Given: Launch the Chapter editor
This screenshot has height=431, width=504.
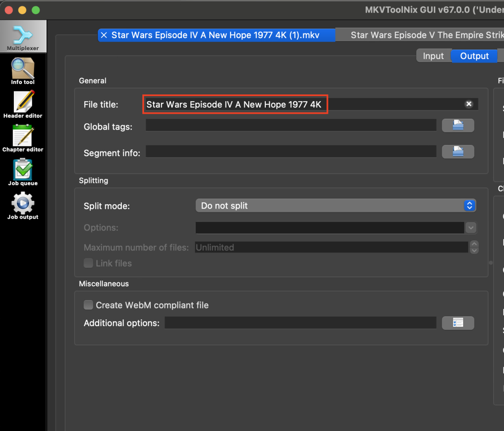Looking at the screenshot, I should pos(23,138).
